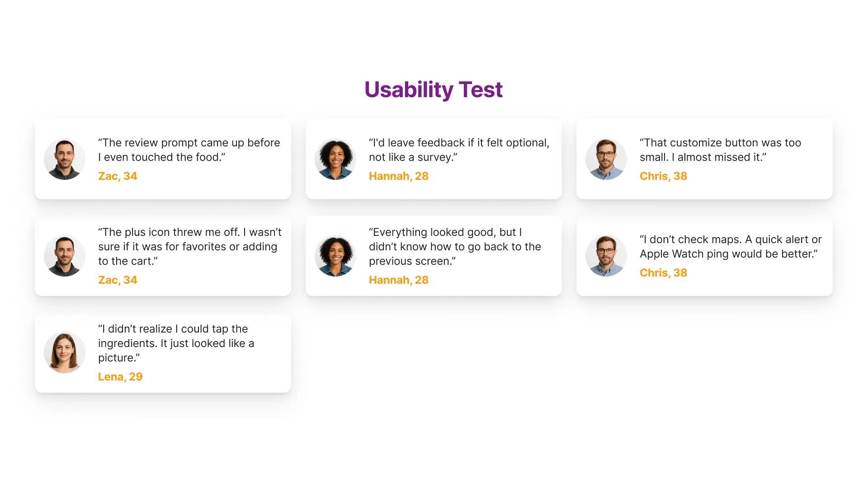Click Chris's avatar beside Apple Watch quote
This screenshot has width=868, height=488.
point(606,256)
